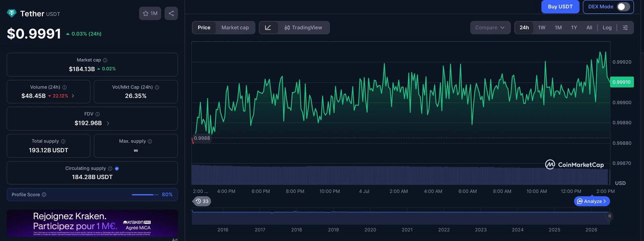Click the volume bars area below chart
644x241 pixels.
(x=400, y=175)
